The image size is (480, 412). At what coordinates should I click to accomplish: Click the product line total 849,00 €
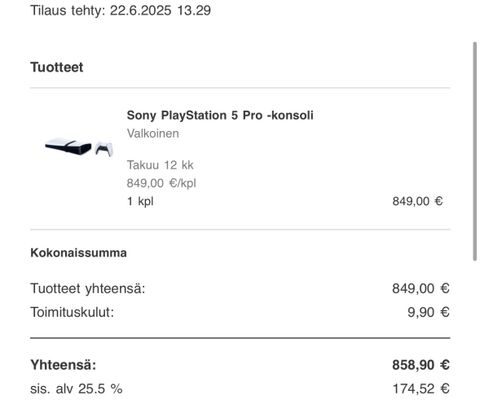(x=417, y=201)
